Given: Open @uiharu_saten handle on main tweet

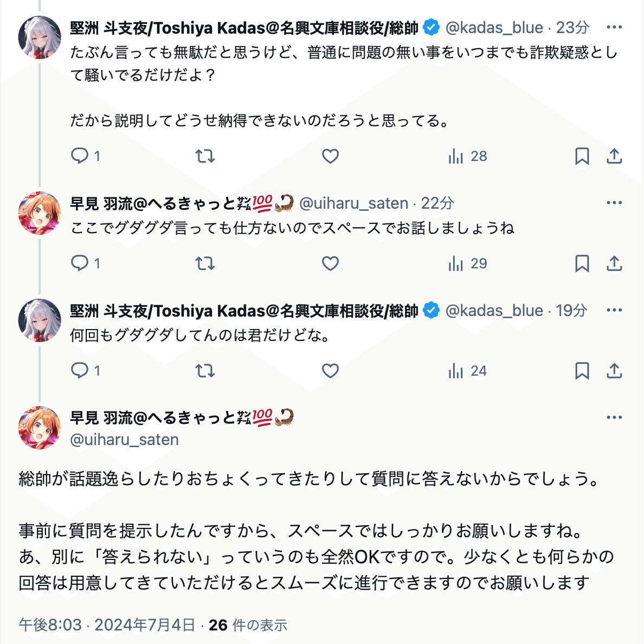Looking at the screenshot, I should 124,440.
